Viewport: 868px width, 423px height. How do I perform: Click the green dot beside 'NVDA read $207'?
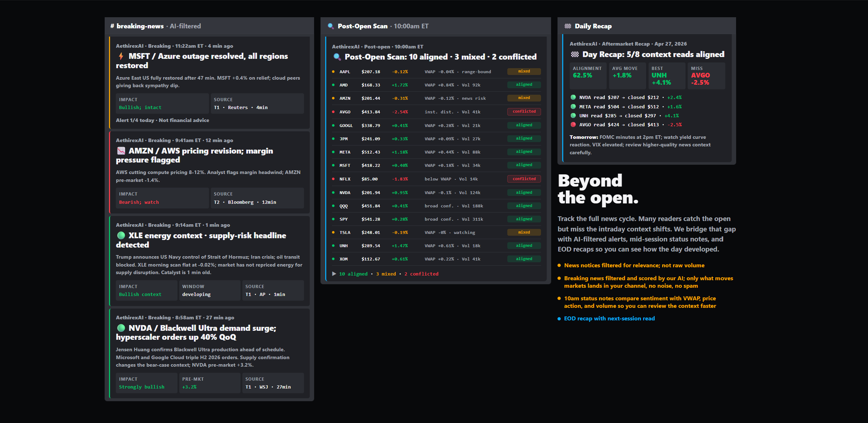coord(573,97)
